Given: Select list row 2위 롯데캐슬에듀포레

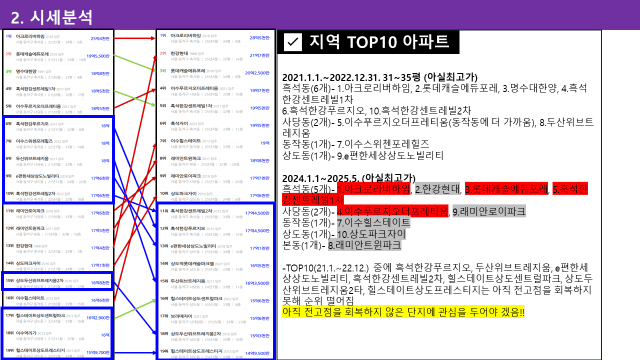Looking at the screenshot, I should click(x=58, y=56).
